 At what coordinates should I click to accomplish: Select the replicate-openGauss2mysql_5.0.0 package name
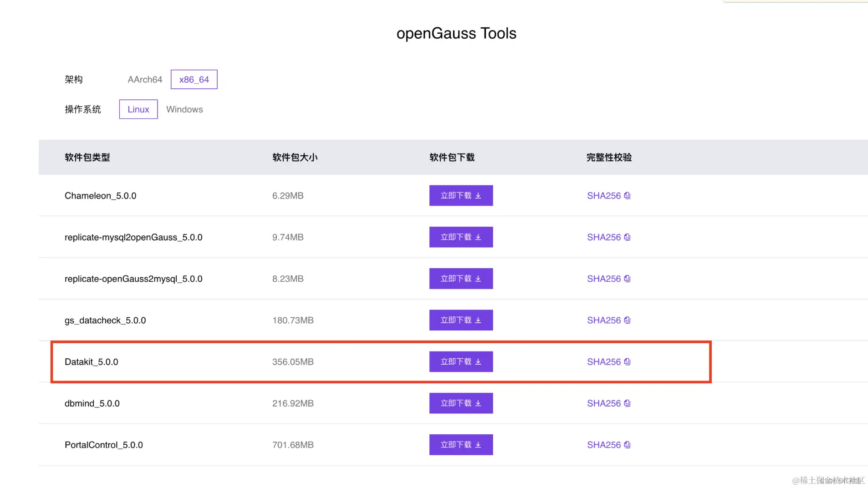[x=133, y=279]
